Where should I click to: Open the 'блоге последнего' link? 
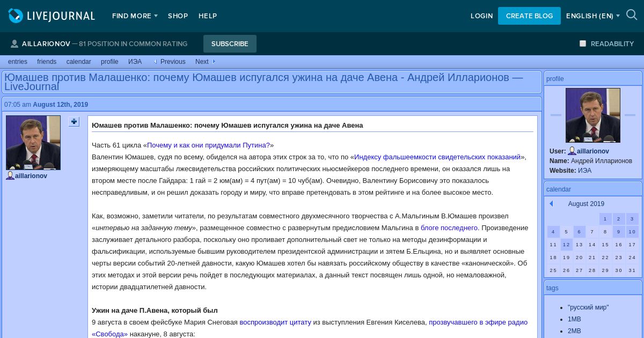(x=449, y=227)
